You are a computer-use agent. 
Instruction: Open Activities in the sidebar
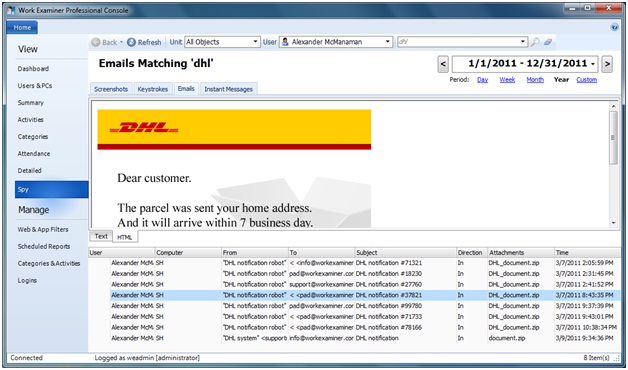click(30, 119)
